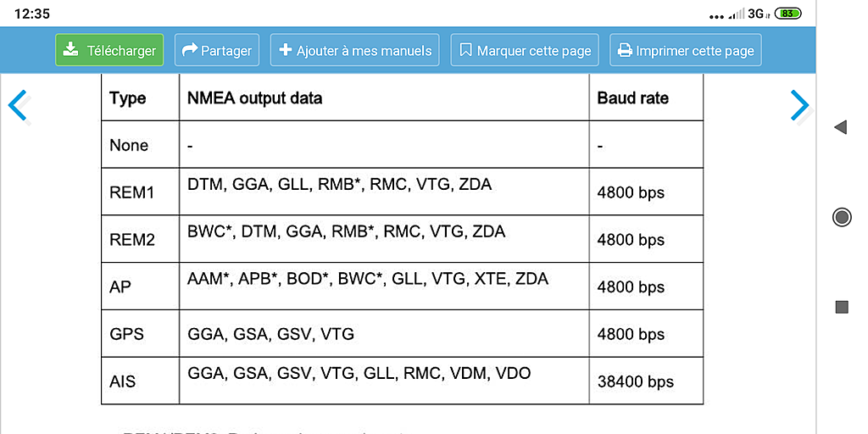The width and height of the screenshot is (868, 434).
Task: Click the green Télécharger download button
Action: (109, 50)
